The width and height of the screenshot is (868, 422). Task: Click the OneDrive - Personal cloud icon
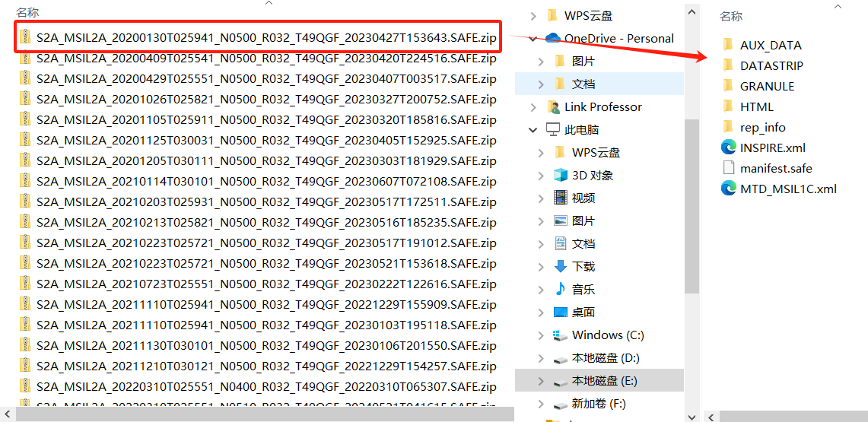pos(553,38)
